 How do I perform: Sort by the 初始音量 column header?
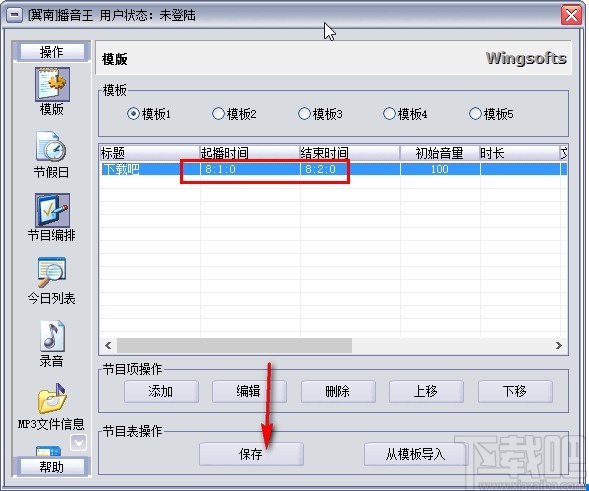point(439,153)
